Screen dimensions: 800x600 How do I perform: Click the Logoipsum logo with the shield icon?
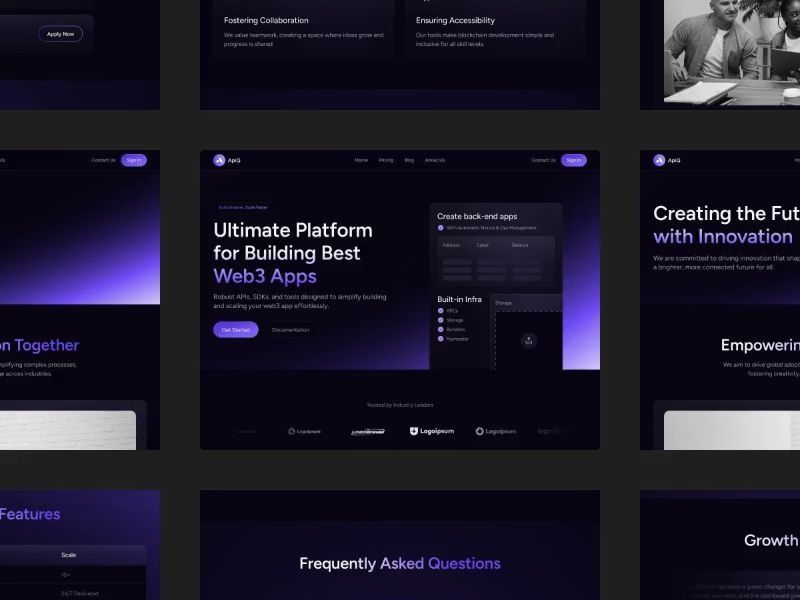[432, 431]
